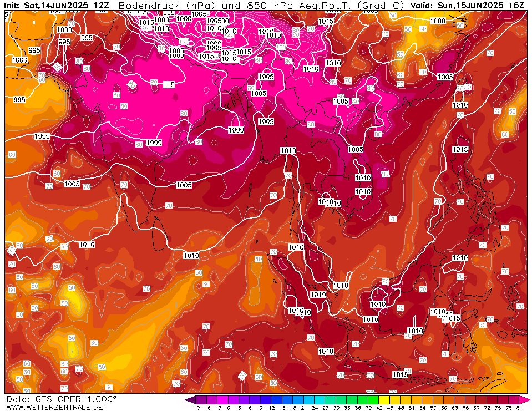Select cyan legend swatch between 24 and 27

[x=320, y=400]
